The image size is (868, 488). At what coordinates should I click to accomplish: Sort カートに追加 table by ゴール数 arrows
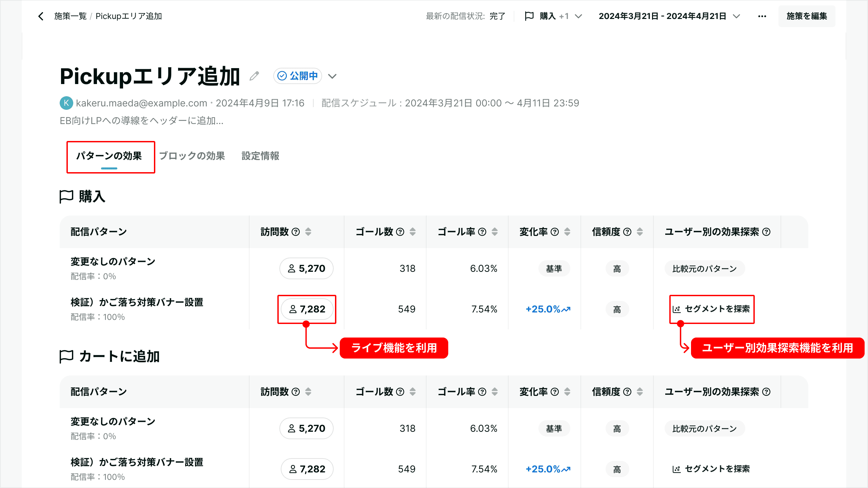click(x=413, y=392)
